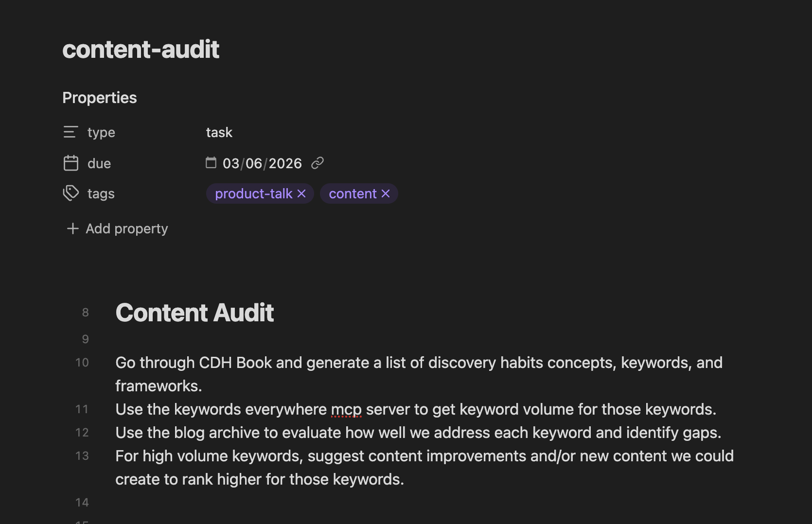
Task: Click the date field to edit due date
Action: (262, 163)
